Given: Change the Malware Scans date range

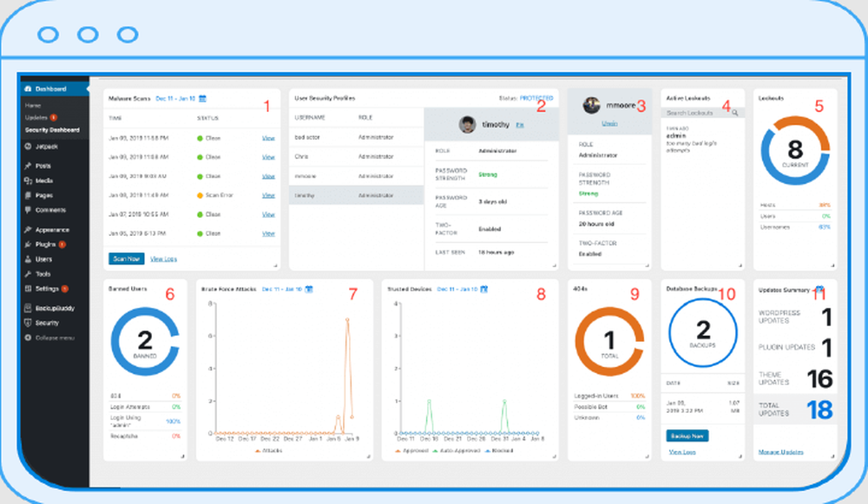Looking at the screenshot, I should point(175,99).
